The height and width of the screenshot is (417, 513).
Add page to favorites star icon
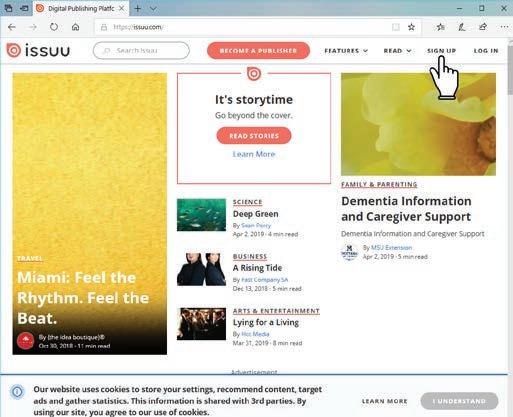411,27
